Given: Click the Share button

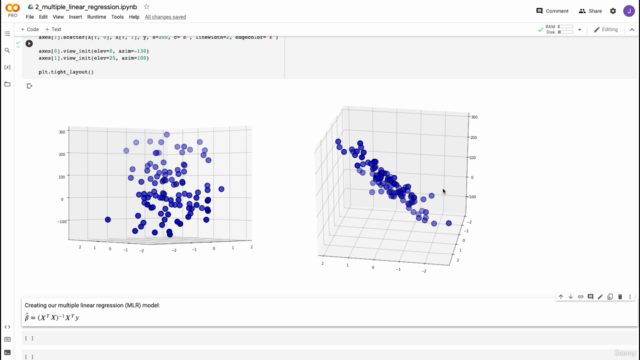Looking at the screenshot, I should (590, 11).
